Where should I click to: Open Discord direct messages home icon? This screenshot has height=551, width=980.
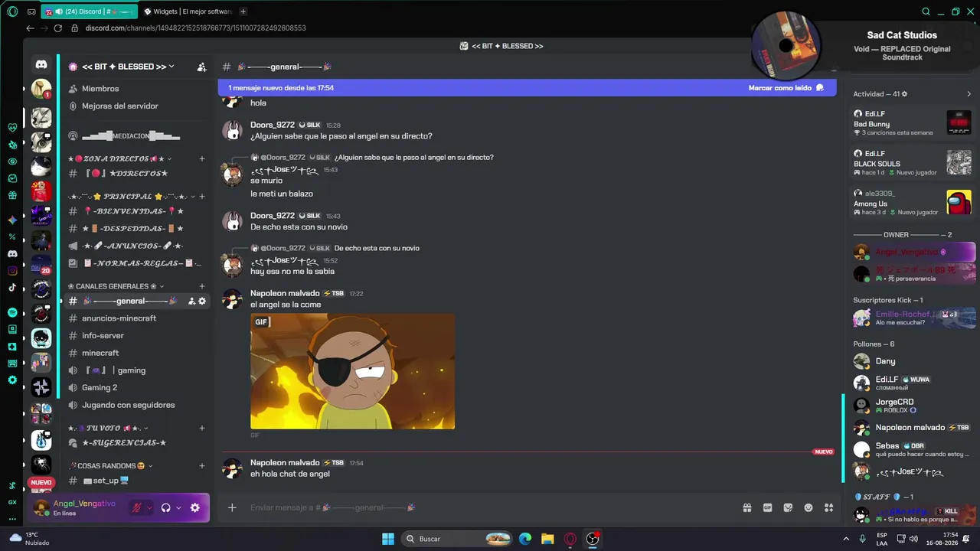pos(41,65)
